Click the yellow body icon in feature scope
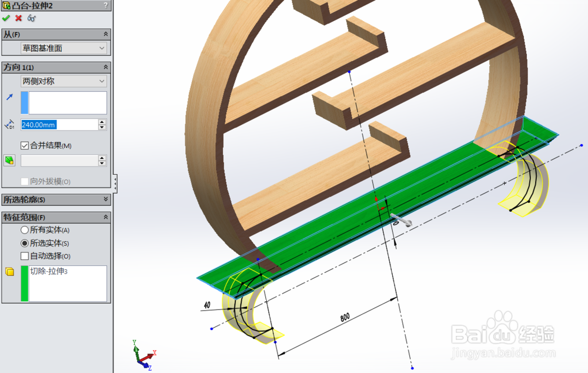Image resolution: width=588 pixels, height=373 pixels. tap(9, 271)
